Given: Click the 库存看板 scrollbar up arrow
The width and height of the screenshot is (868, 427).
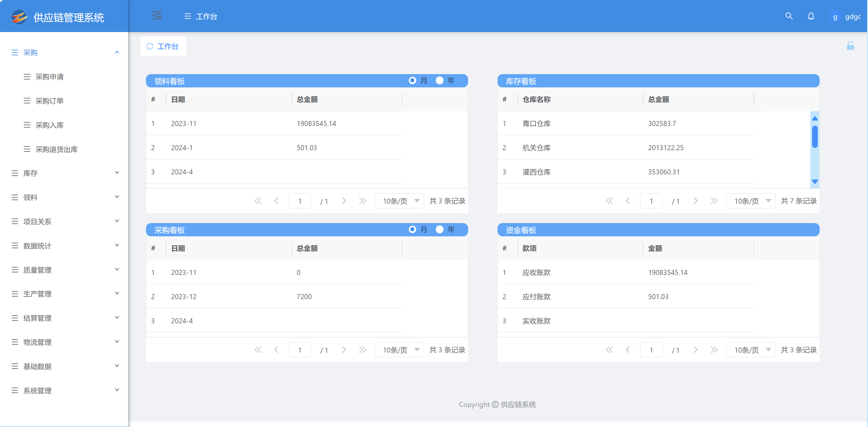Looking at the screenshot, I should click(x=815, y=118).
